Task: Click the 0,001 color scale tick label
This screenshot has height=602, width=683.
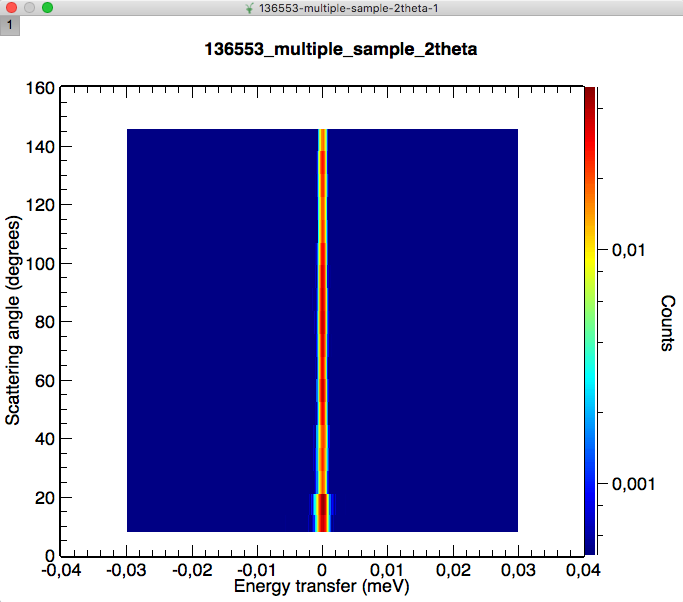Action: [x=631, y=483]
